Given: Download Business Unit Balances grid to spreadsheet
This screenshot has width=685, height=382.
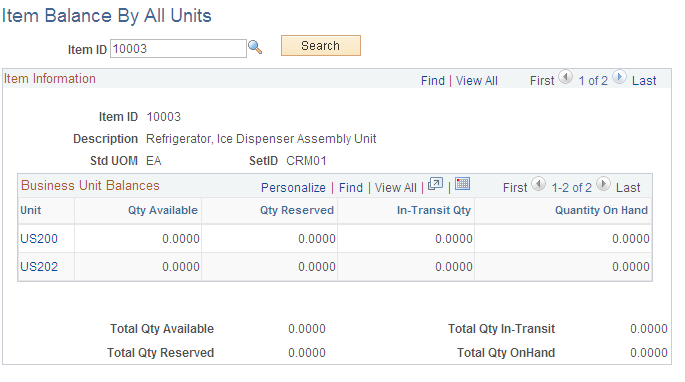Looking at the screenshot, I should coord(462,184).
